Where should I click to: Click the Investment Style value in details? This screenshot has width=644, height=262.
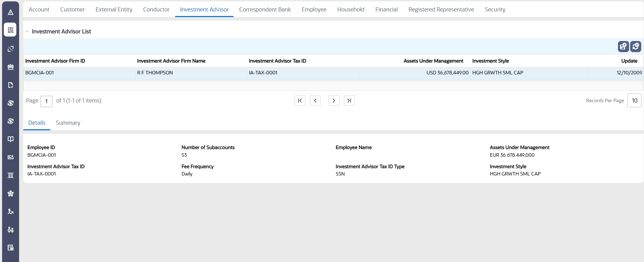point(515,174)
